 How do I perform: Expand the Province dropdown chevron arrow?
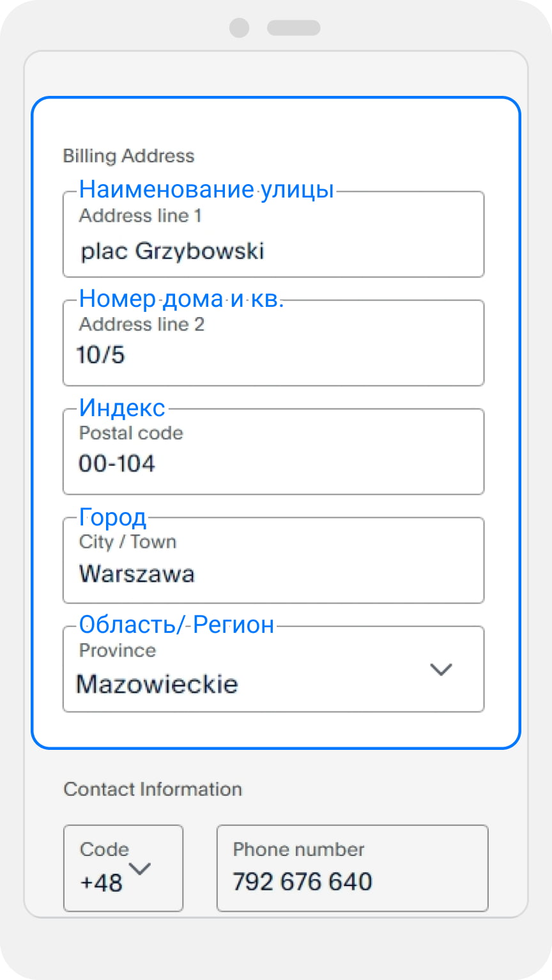point(441,669)
